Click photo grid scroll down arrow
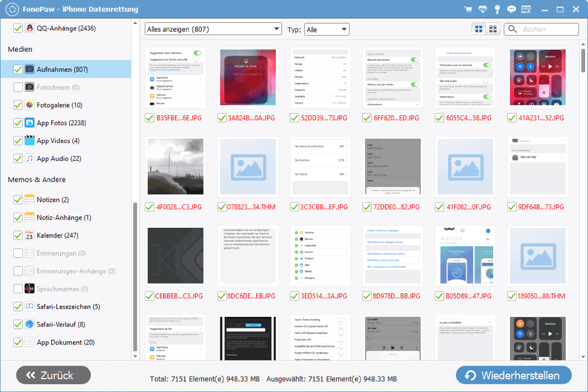588x392 pixels. coord(583,357)
